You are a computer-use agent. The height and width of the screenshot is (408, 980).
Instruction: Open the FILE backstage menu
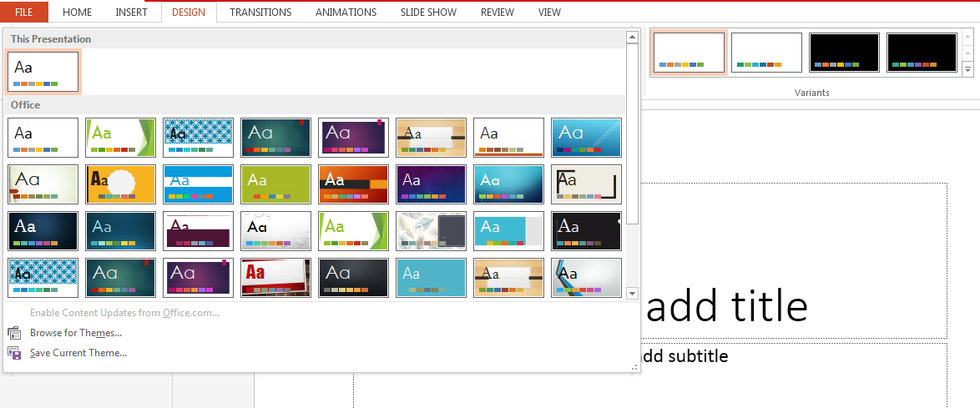(x=23, y=13)
